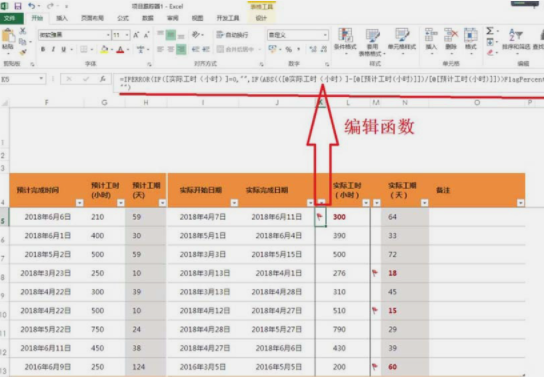Screen dimensions: 544x377
Task: Click the Increase Indent icon
Action: tap(206, 50)
